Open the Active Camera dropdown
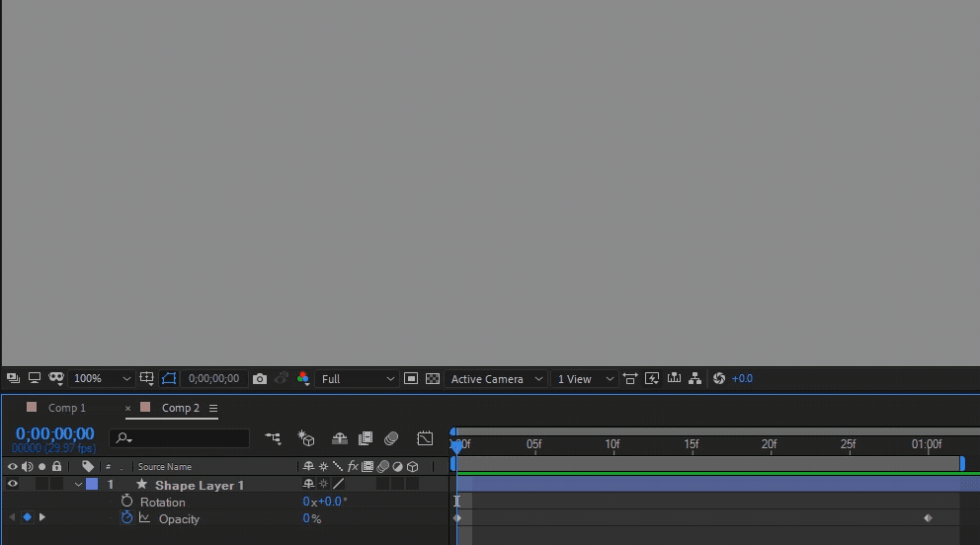The image size is (980, 545). point(496,379)
